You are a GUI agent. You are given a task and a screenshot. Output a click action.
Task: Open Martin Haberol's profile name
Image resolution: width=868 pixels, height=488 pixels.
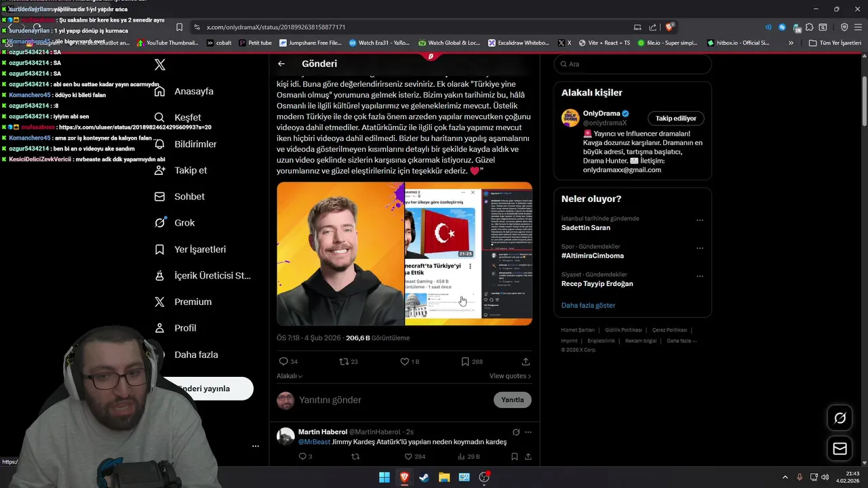323,432
